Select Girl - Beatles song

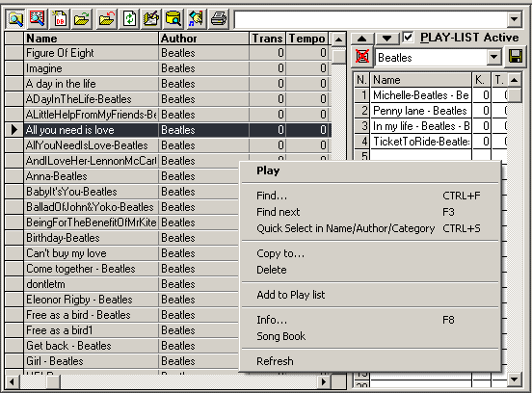[x=91, y=361]
